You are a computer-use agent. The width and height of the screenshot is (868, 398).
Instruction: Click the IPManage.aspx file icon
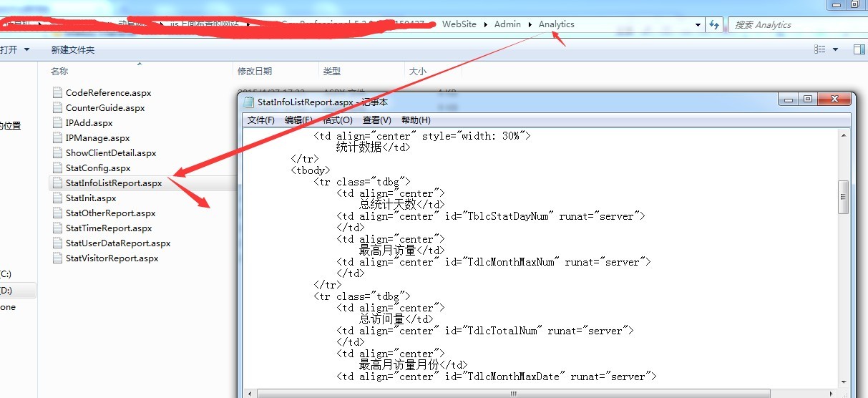(58, 137)
